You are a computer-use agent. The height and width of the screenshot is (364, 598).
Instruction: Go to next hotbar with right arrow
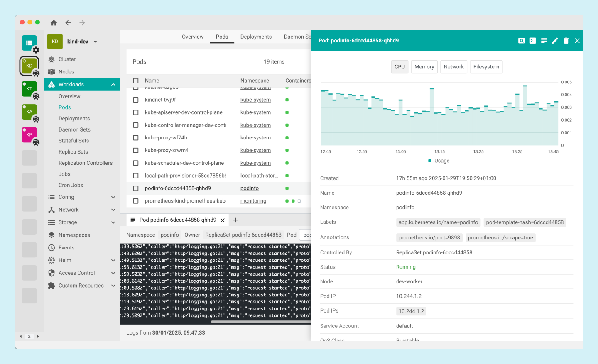[38, 337]
